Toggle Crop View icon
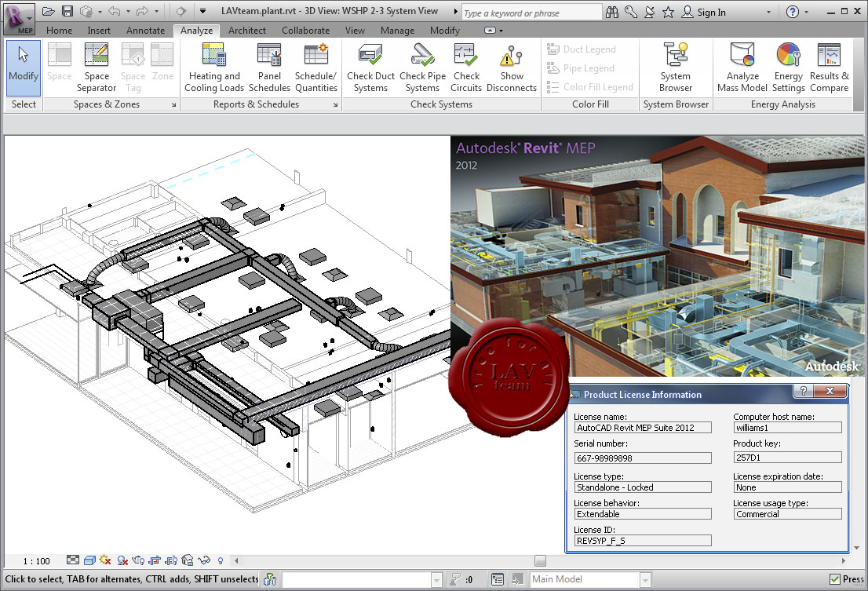The width and height of the screenshot is (868, 591). 155,560
